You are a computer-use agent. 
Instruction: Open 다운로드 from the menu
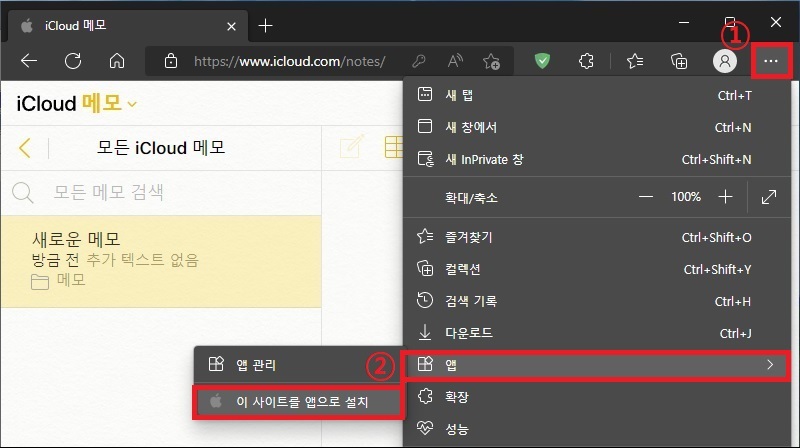[597, 333]
